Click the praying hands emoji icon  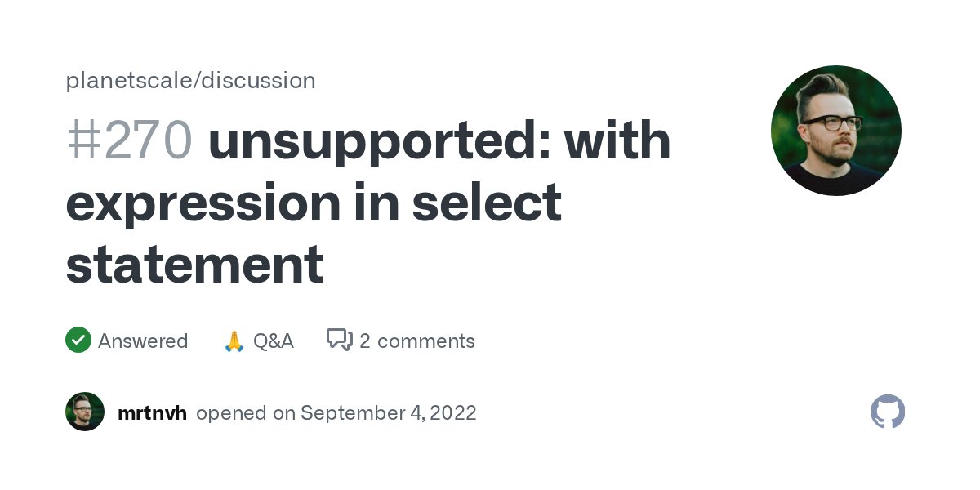tap(234, 341)
